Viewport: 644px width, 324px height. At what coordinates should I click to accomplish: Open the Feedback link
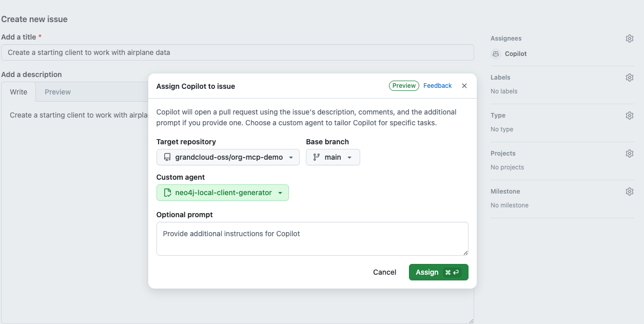pos(437,86)
